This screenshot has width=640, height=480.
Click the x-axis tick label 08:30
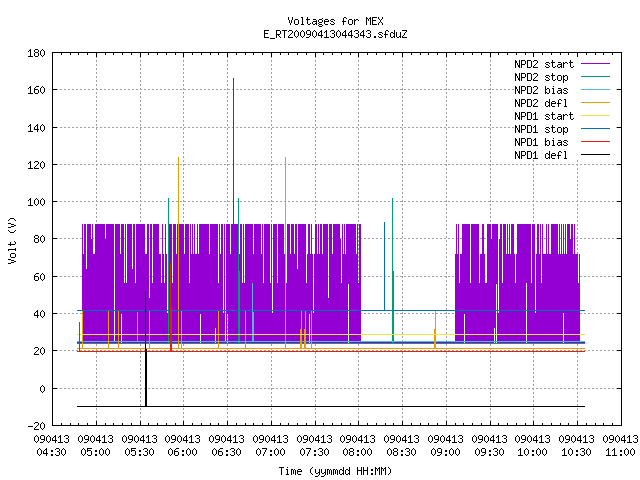click(x=402, y=452)
